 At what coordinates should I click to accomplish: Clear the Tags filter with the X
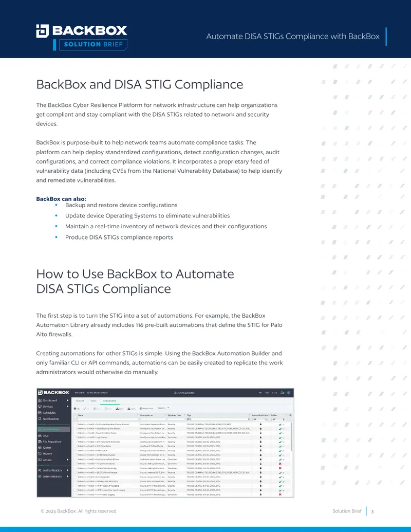tap(249, 419)
